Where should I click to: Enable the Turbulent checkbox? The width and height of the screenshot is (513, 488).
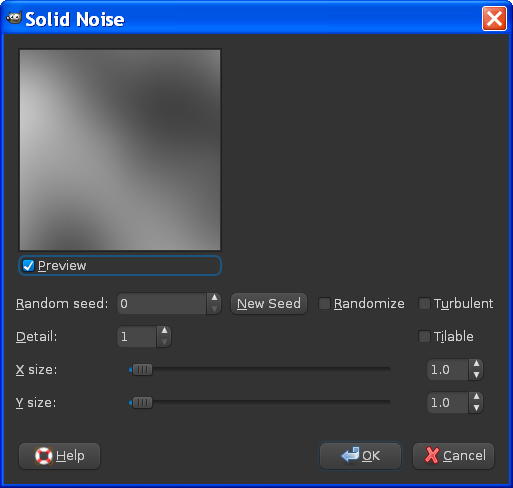(424, 304)
